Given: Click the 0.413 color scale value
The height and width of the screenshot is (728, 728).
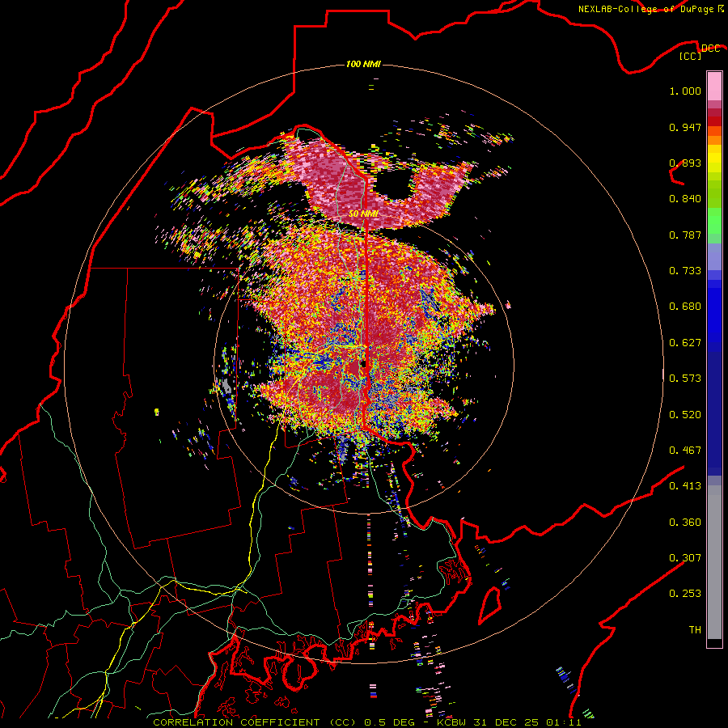Looking at the screenshot, I should point(685,486).
